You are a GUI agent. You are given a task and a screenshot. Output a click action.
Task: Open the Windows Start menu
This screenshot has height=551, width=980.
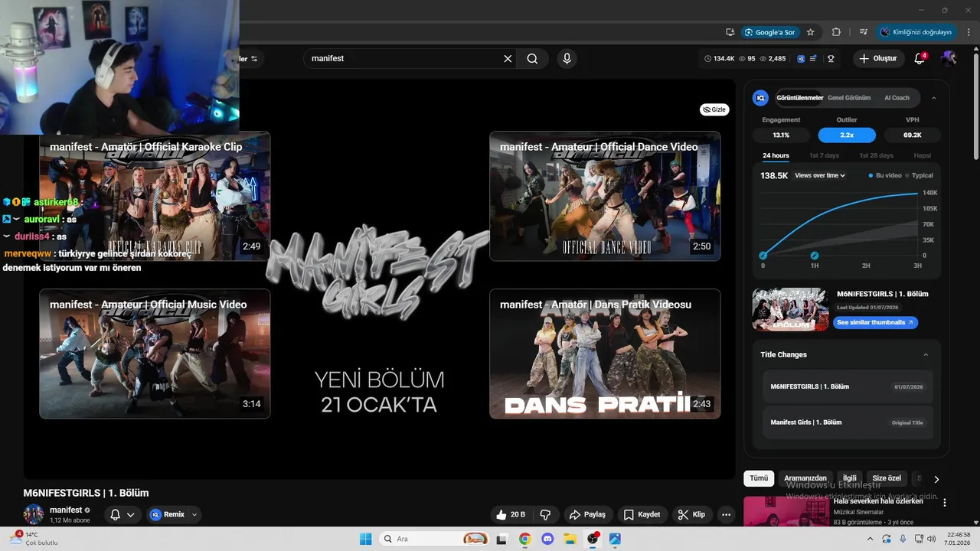click(x=366, y=539)
